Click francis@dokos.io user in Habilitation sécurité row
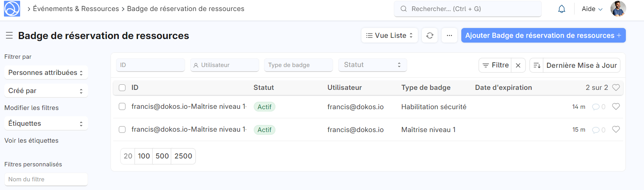 click(356, 107)
